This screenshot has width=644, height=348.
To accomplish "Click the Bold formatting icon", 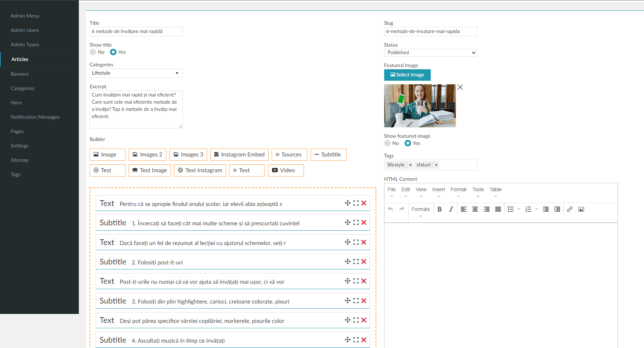I will click(439, 210).
